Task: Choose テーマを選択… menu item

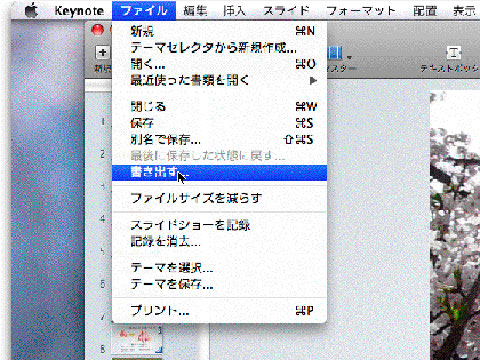Action: pyautogui.click(x=219, y=268)
